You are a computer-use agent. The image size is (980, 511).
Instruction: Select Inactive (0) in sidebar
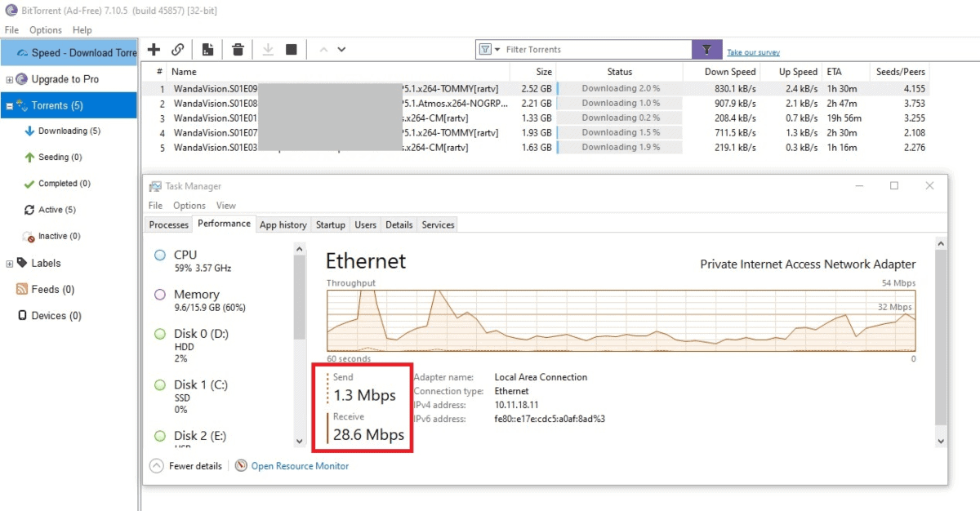click(x=59, y=236)
